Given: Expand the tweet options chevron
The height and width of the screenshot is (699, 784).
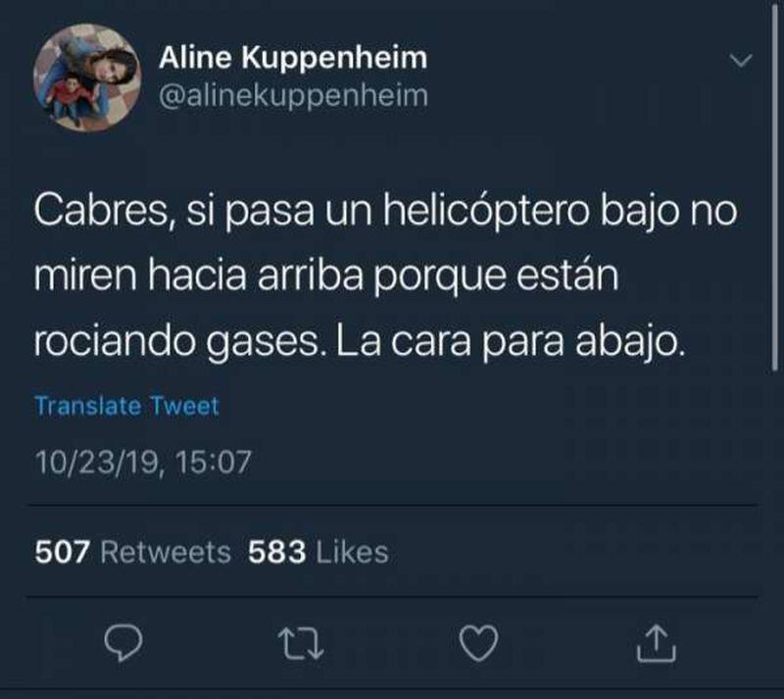Looking at the screenshot, I should click(741, 60).
